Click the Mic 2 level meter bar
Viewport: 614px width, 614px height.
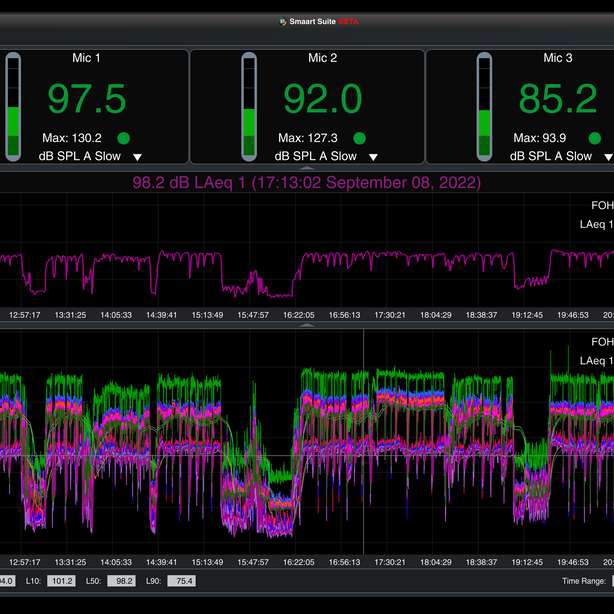point(249,106)
